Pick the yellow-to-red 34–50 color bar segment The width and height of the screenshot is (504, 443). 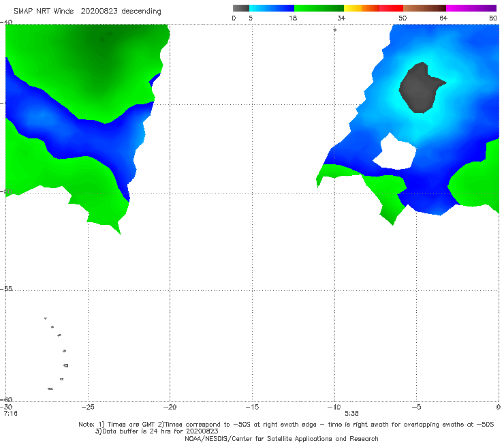(373, 8)
